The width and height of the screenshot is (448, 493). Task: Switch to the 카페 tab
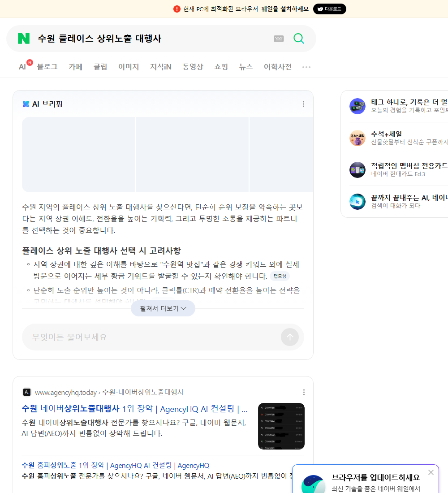coord(75,67)
